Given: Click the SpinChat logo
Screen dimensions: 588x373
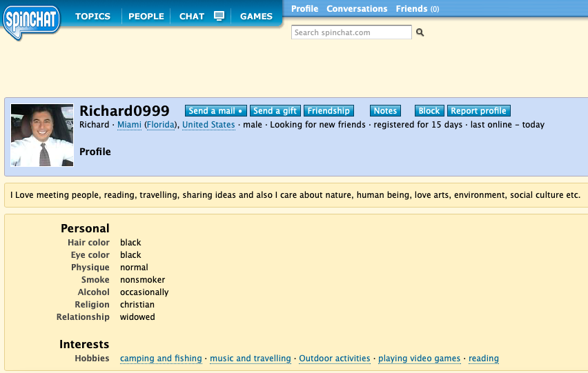Looking at the screenshot, I should 31,21.
